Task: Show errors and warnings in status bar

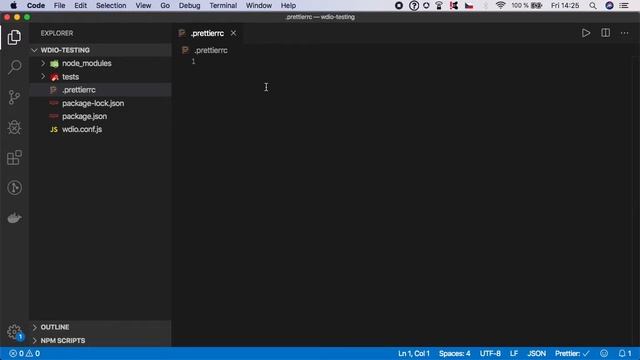Action: [24, 353]
